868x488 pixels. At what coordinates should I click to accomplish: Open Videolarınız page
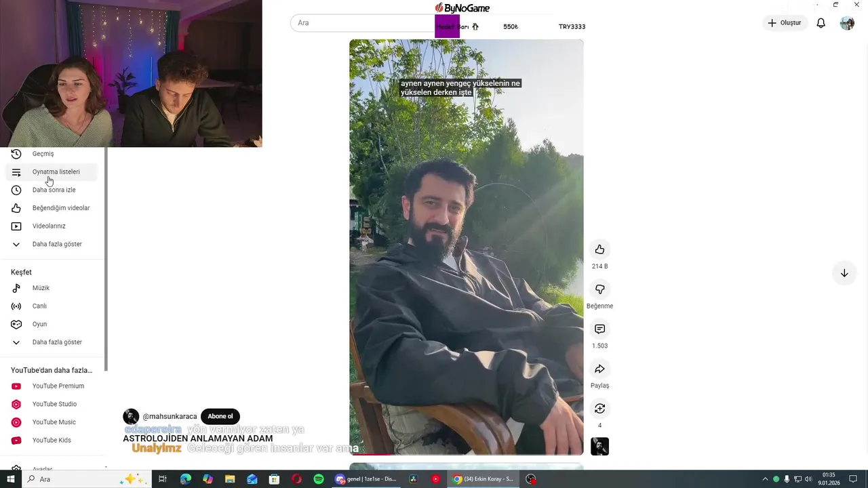coord(52,226)
